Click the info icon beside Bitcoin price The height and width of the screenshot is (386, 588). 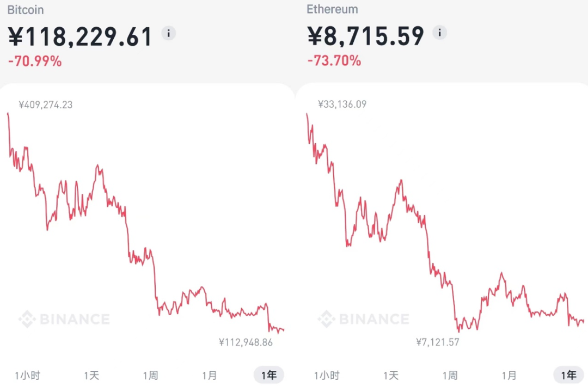pyautogui.click(x=168, y=33)
